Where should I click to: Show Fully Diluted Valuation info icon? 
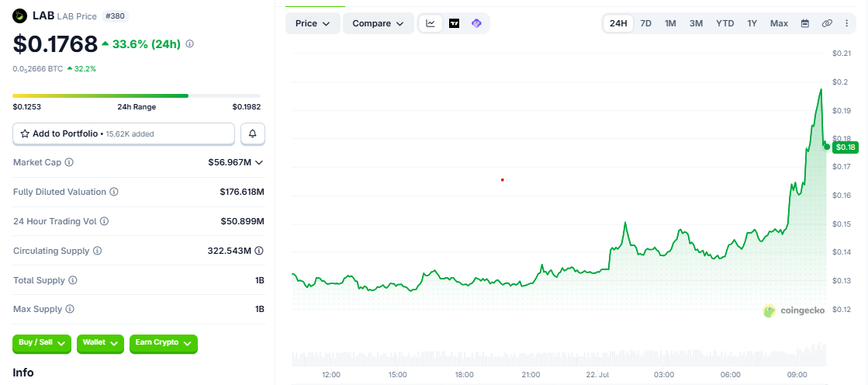tap(113, 192)
